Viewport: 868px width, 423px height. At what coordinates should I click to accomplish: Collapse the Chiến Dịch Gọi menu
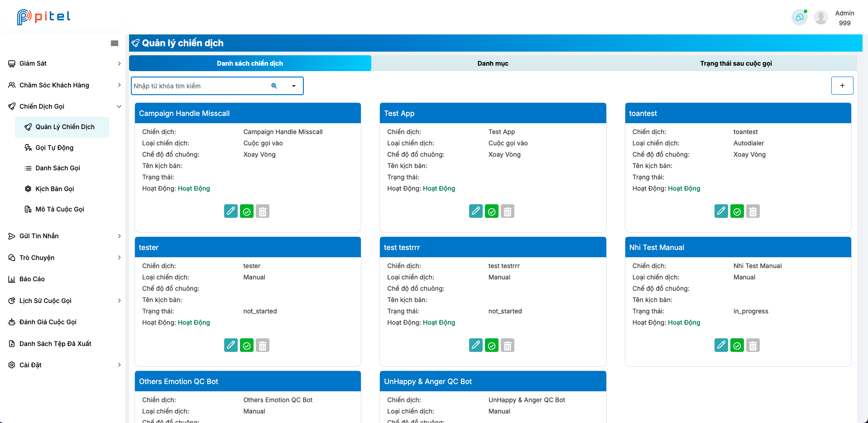point(65,106)
